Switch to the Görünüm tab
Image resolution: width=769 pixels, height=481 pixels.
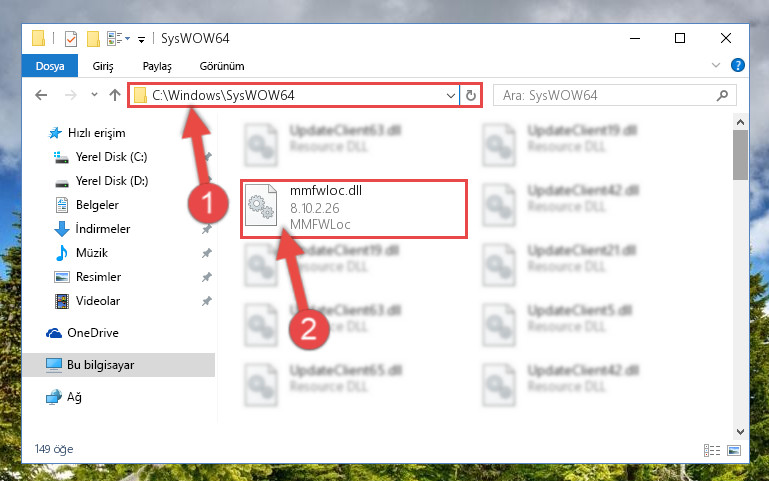222,66
